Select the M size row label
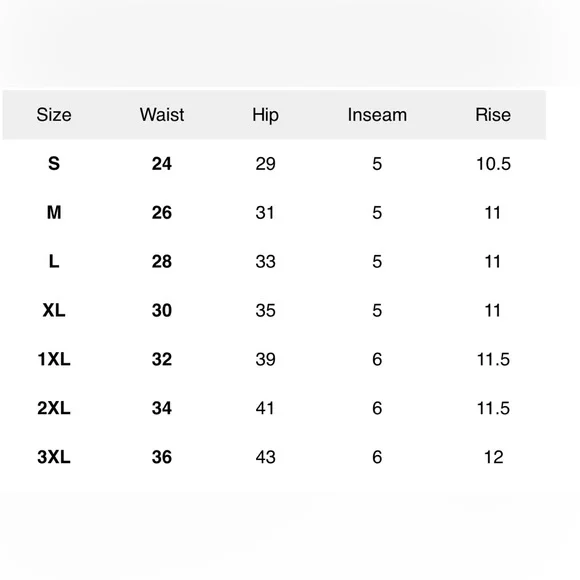Viewport: 580px width, 580px height. pyautogui.click(x=54, y=212)
